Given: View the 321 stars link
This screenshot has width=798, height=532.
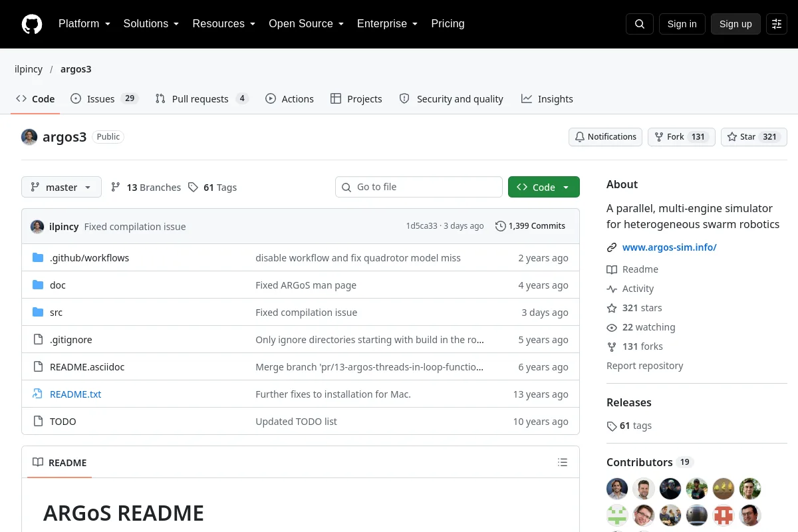Looking at the screenshot, I should [634, 308].
